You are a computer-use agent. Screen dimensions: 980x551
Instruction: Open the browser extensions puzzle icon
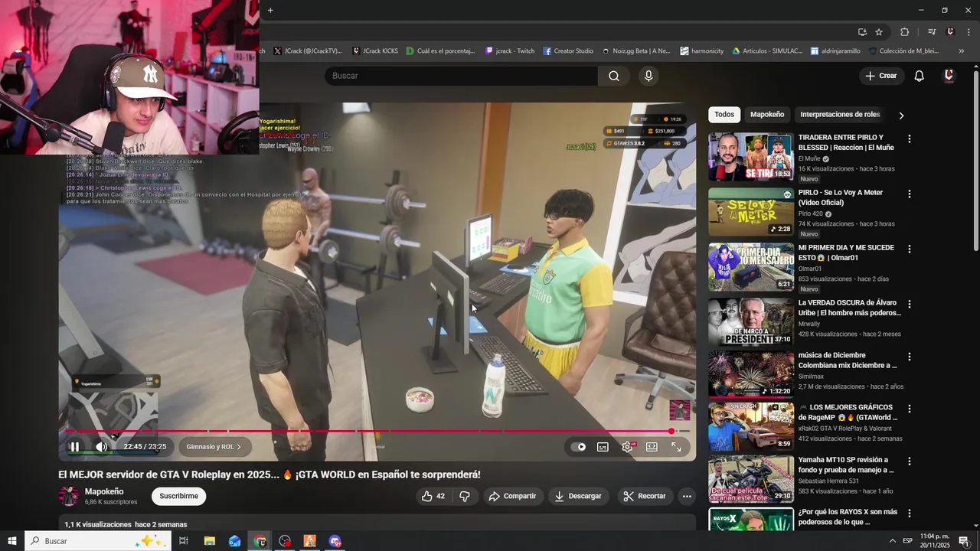[905, 32]
